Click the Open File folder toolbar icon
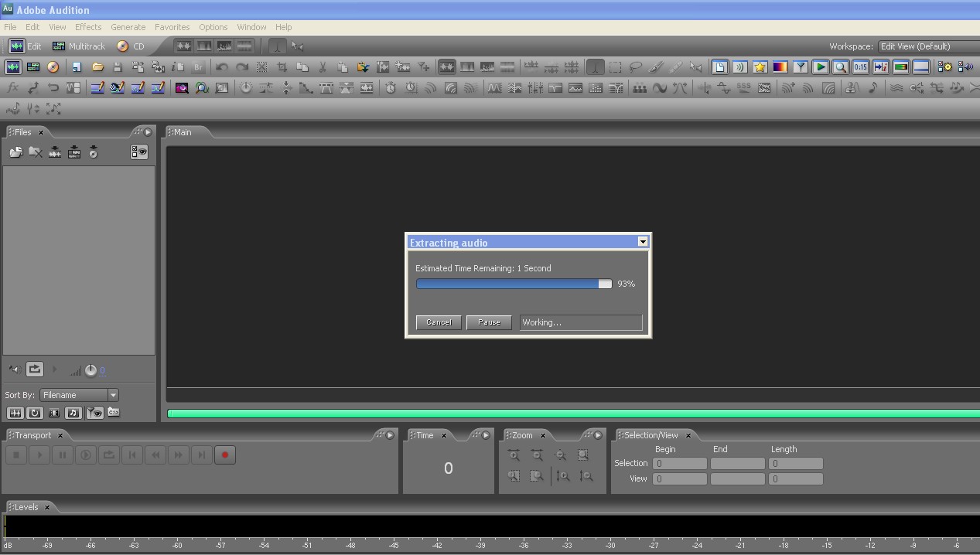This screenshot has width=980, height=555. click(97, 67)
